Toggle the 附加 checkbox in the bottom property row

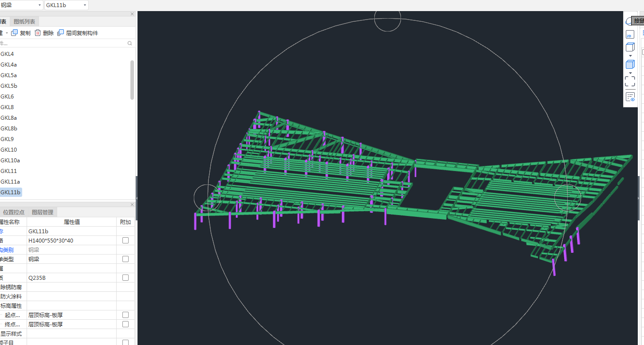point(126,342)
